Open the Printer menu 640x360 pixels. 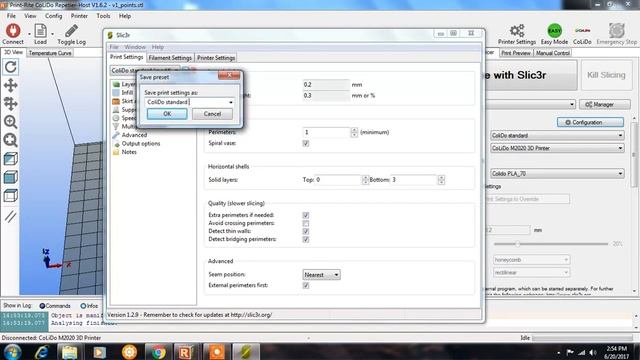click(79, 16)
